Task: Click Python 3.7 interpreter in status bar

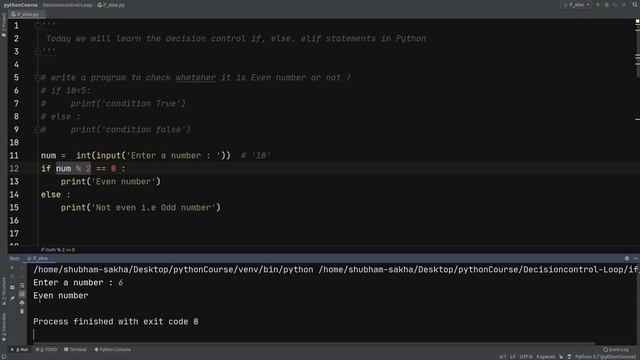Action: pyautogui.click(x=605, y=357)
